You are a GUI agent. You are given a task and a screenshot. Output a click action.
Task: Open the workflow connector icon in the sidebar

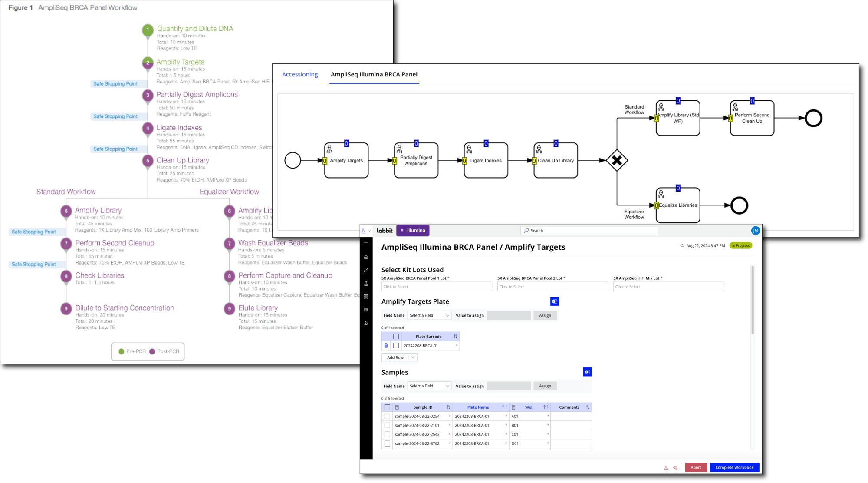click(x=366, y=270)
